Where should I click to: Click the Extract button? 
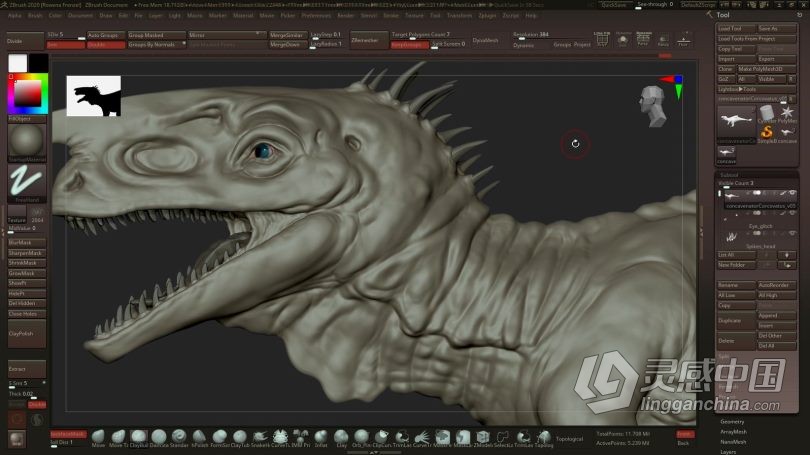tap(27, 369)
